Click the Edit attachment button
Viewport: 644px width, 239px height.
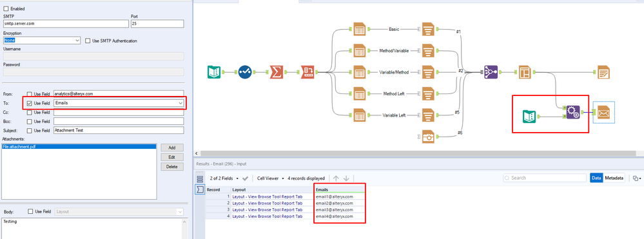point(172,157)
